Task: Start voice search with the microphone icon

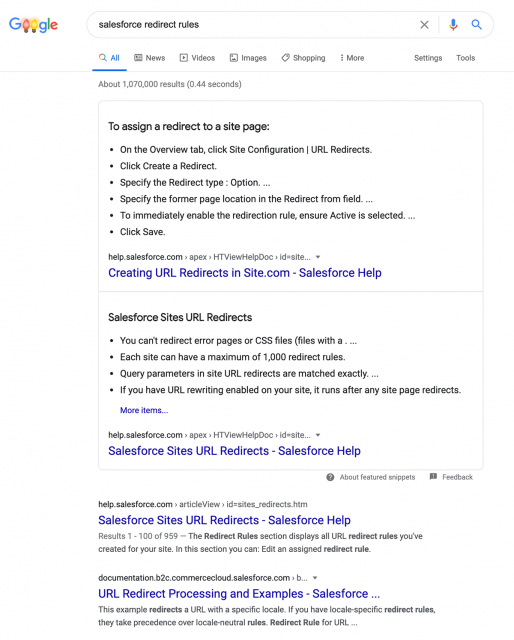Action: pos(453,25)
